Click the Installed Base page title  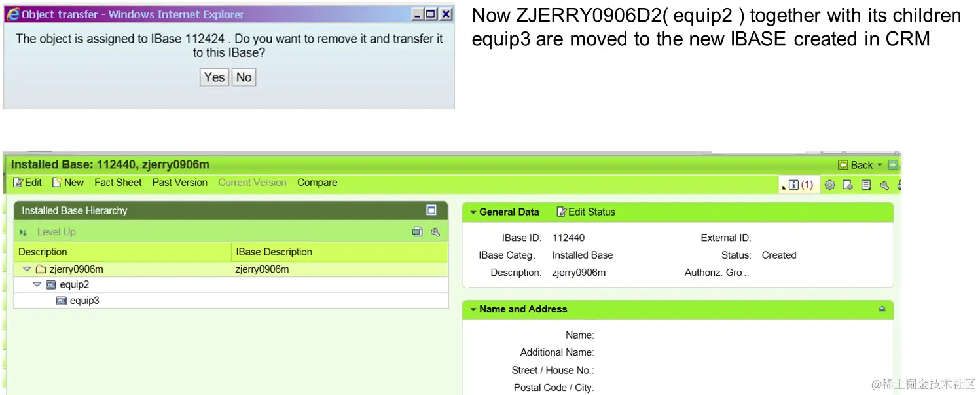coord(110,164)
